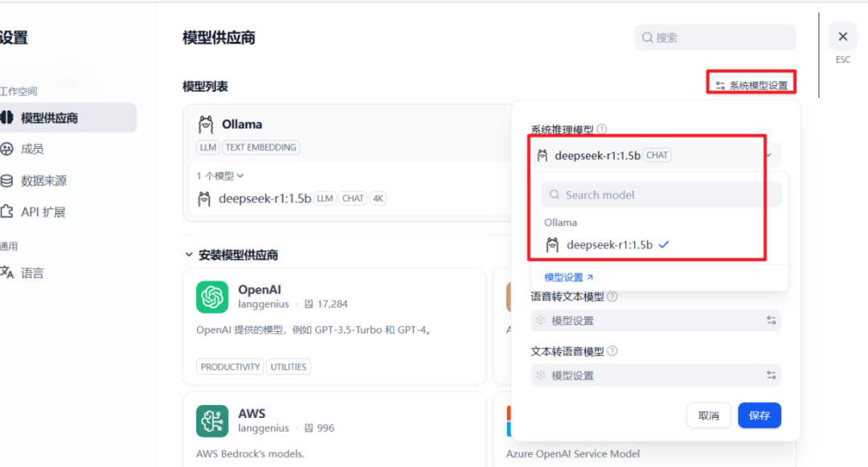Open 语言 settings
This screenshot has width=868, height=467.
coord(32,272)
